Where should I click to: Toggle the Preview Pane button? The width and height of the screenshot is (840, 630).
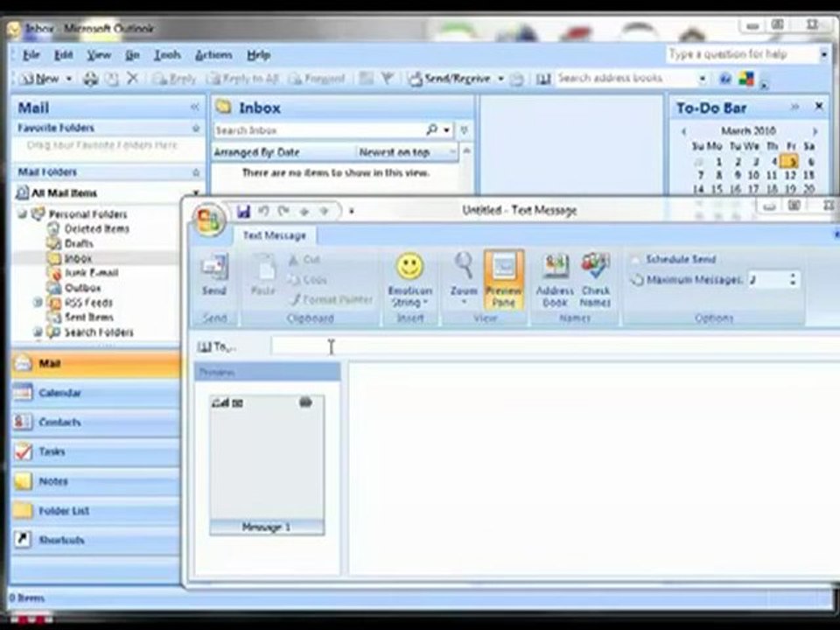point(504,280)
